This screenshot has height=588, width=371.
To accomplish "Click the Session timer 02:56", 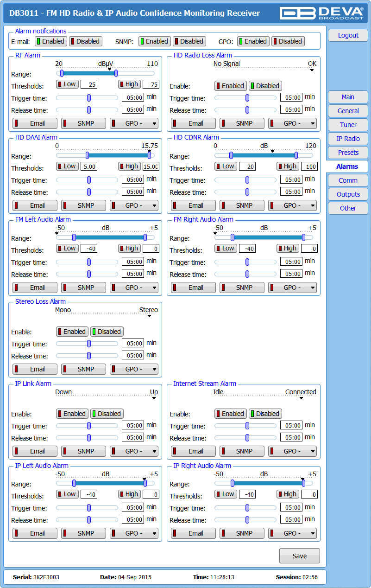I will tap(310, 577).
